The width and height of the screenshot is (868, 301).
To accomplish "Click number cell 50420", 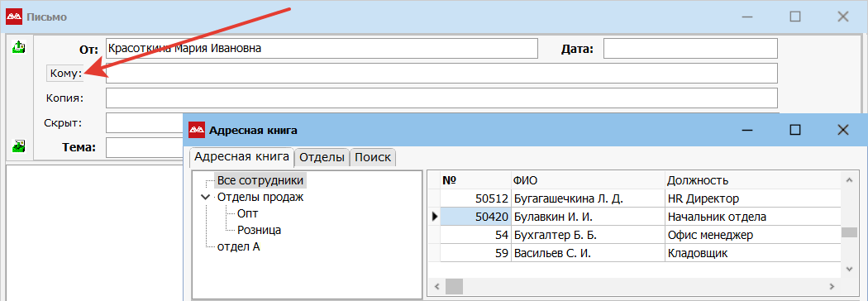I will coord(475,217).
